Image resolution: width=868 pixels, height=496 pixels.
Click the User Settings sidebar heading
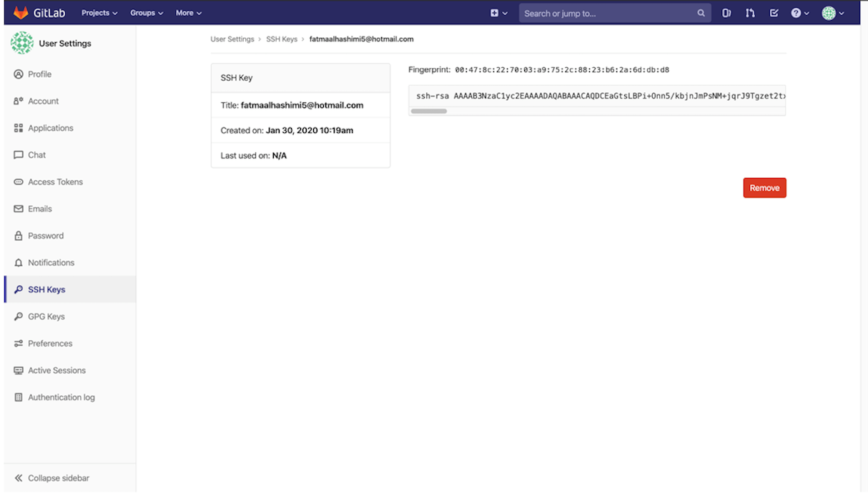pyautogui.click(x=65, y=44)
